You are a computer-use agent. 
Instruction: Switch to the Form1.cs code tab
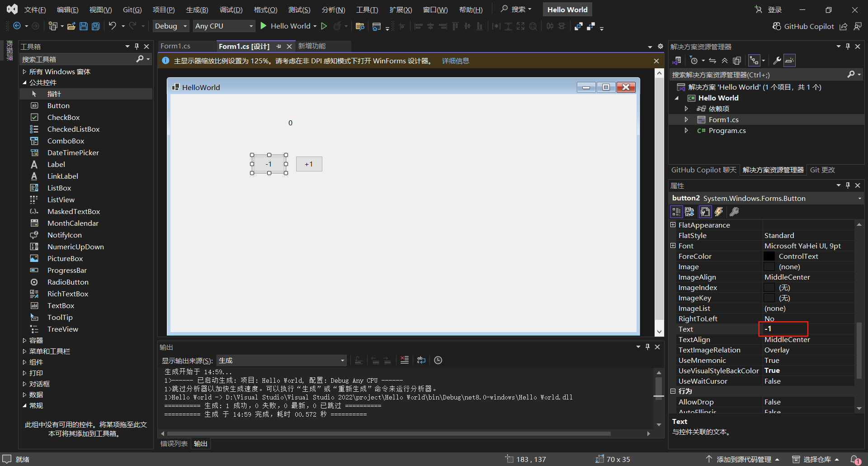(175, 46)
